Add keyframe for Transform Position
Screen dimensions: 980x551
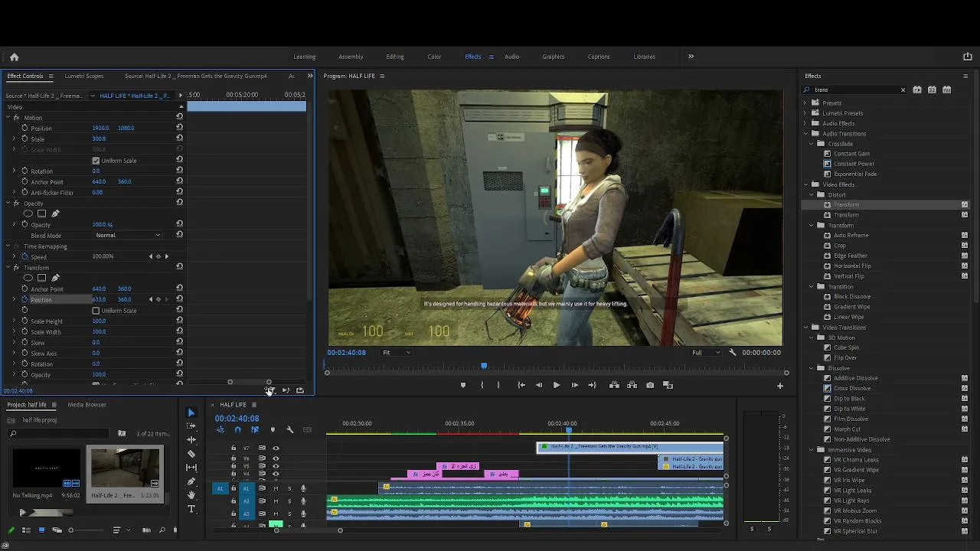158,299
